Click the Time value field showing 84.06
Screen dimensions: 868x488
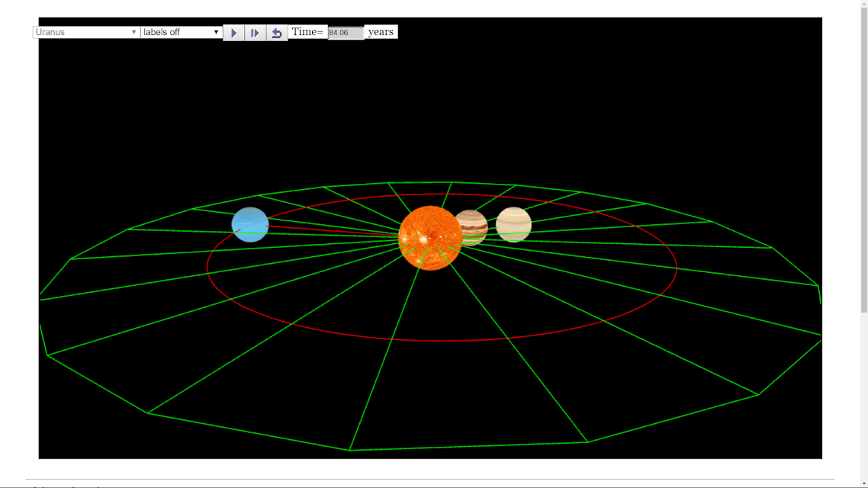[346, 33]
